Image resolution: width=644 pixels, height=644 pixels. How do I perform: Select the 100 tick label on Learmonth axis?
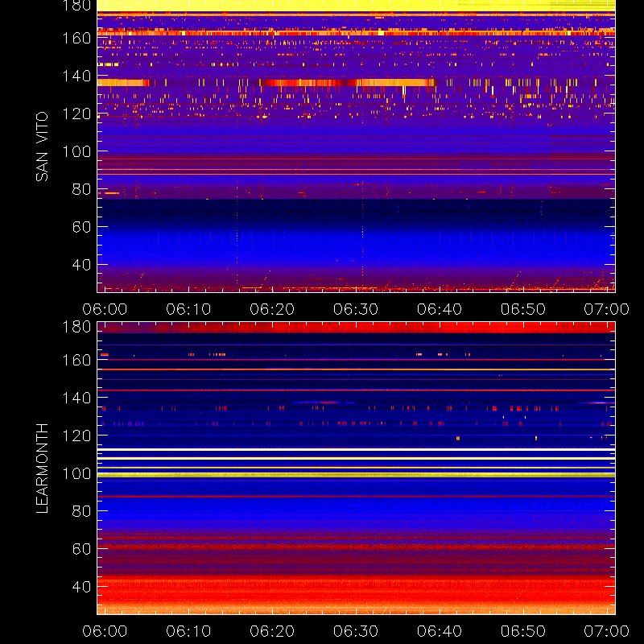[x=76, y=473]
